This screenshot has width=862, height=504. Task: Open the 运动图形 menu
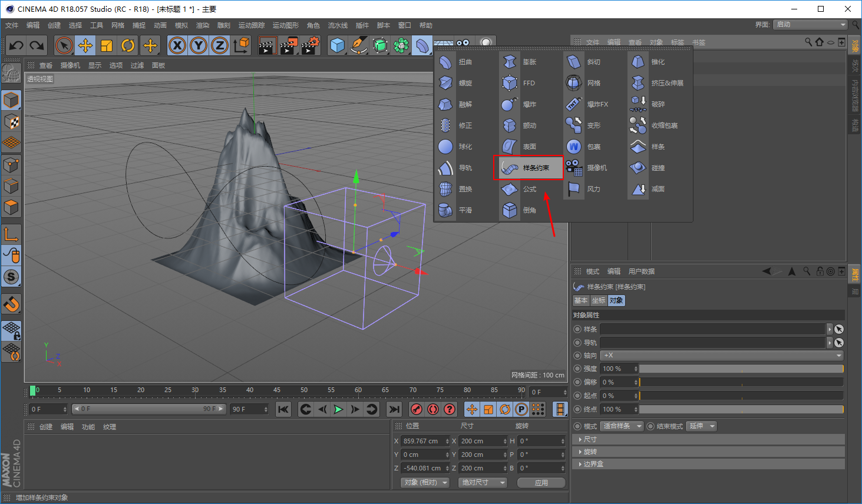click(286, 25)
